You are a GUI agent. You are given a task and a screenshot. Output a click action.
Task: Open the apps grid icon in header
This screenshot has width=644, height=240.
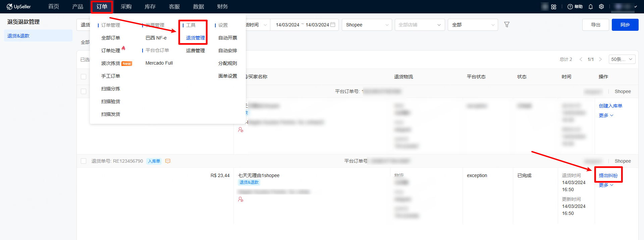click(x=554, y=7)
